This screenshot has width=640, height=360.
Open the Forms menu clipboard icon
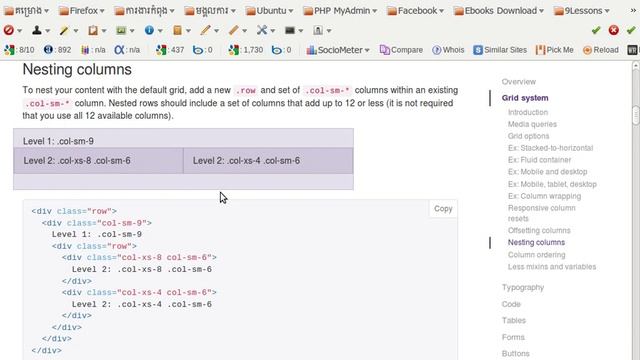coord(93,30)
